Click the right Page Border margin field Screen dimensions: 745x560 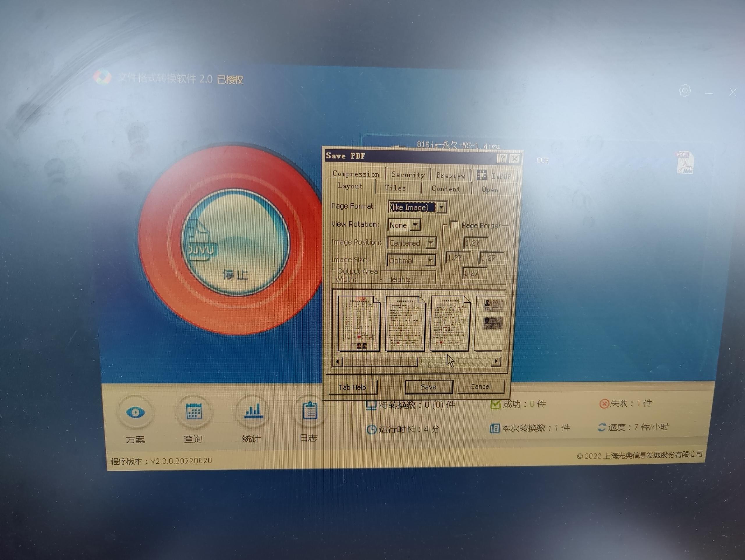coord(492,258)
